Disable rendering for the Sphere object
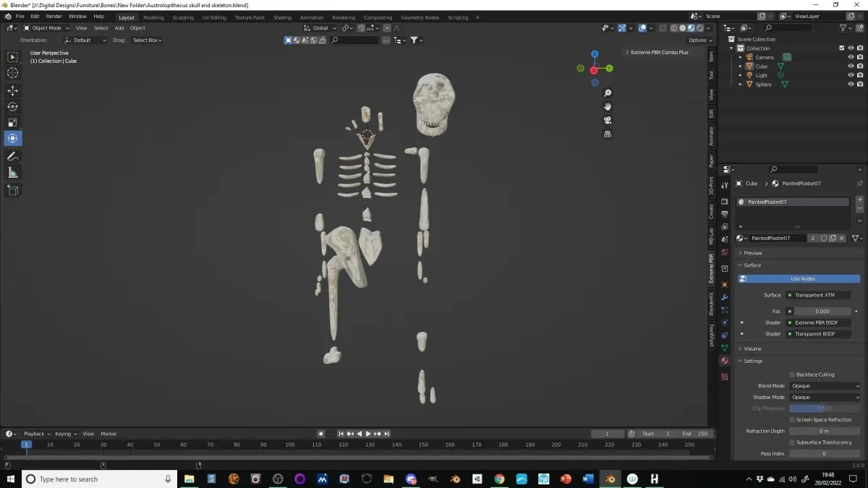868x488 pixels. coord(860,84)
